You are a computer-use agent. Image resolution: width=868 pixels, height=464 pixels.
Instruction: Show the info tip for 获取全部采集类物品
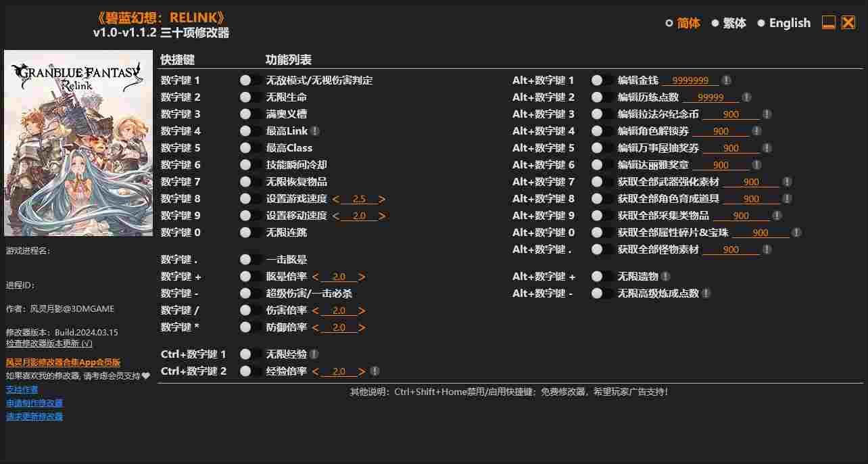tap(777, 216)
